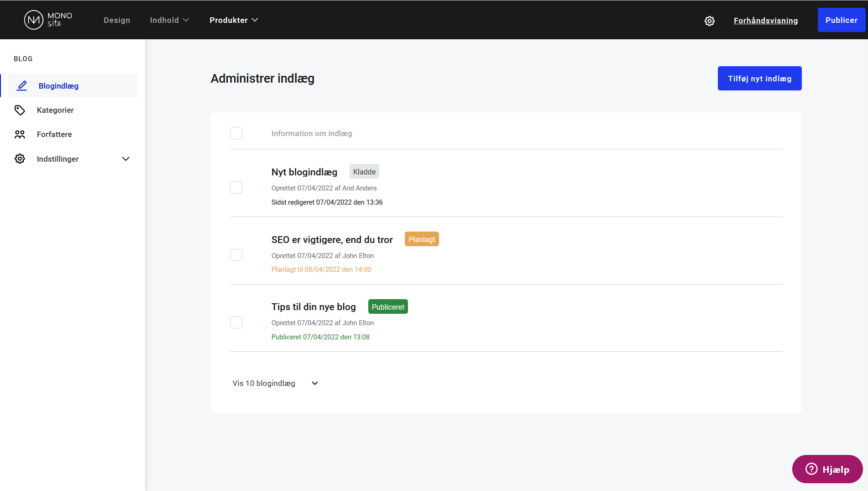Click the question mark icon in Hjælp
This screenshot has height=491, width=868.
[811, 469]
